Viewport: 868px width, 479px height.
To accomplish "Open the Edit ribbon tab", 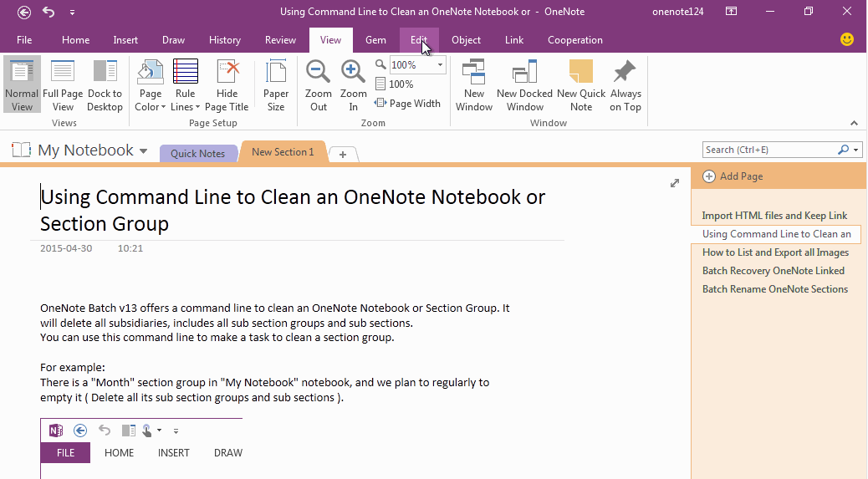I will [419, 40].
